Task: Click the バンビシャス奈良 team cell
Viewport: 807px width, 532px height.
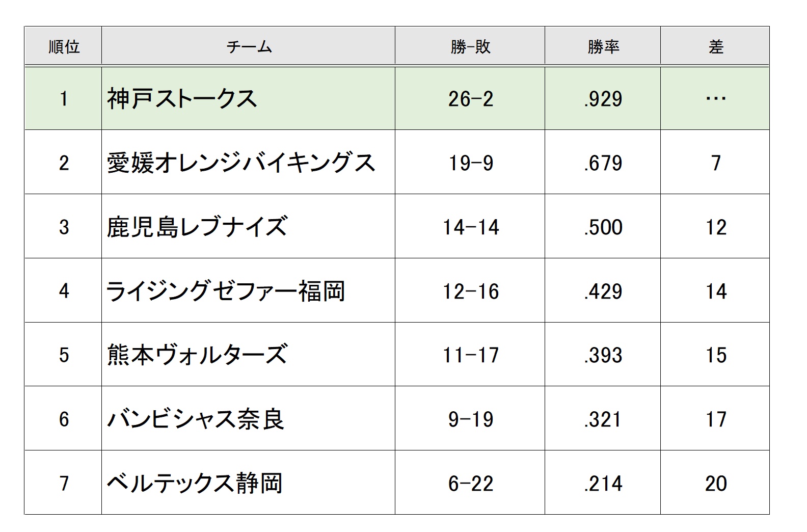Action: [195, 419]
